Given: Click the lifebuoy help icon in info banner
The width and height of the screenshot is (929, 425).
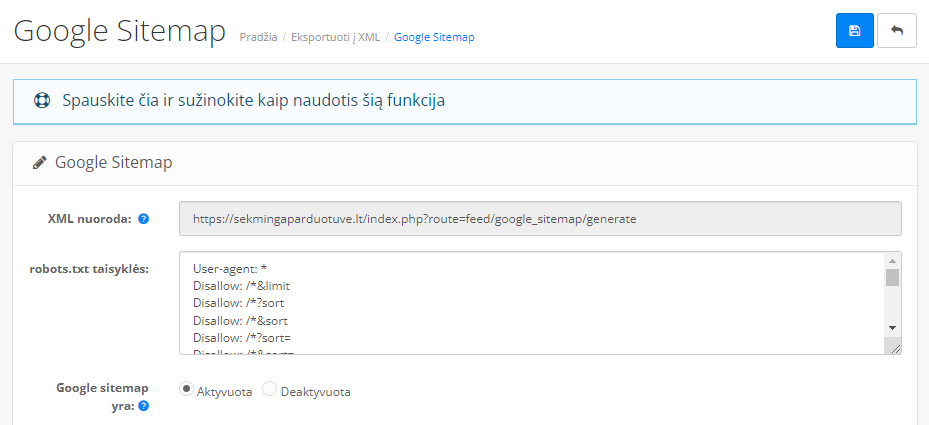Looking at the screenshot, I should [42, 100].
